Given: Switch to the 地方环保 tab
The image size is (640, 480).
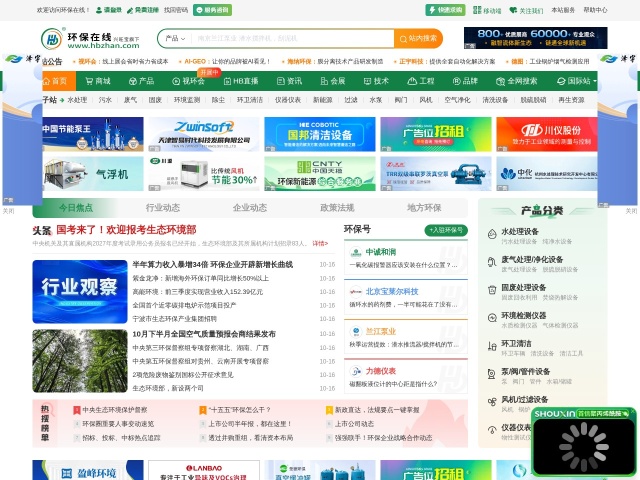Looking at the screenshot, I should 424,208.
